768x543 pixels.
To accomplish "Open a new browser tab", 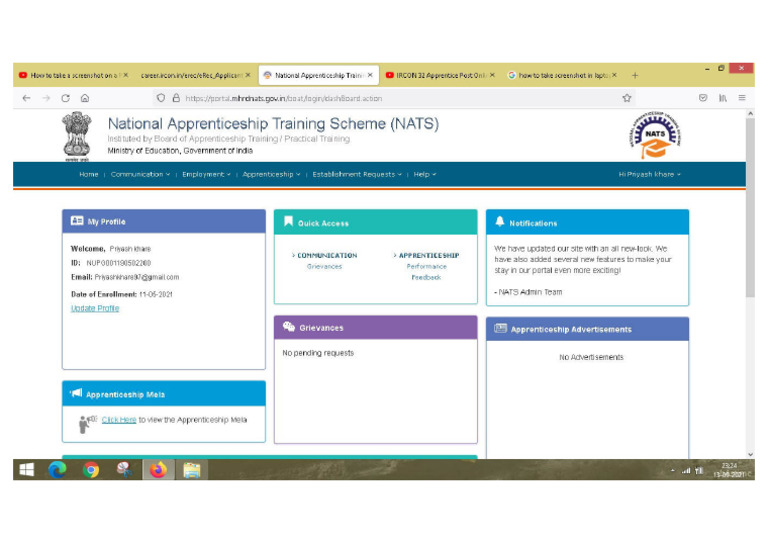I will [x=634, y=75].
